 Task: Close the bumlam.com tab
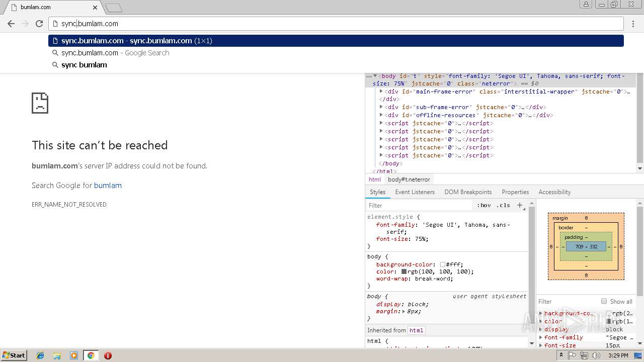(x=95, y=8)
